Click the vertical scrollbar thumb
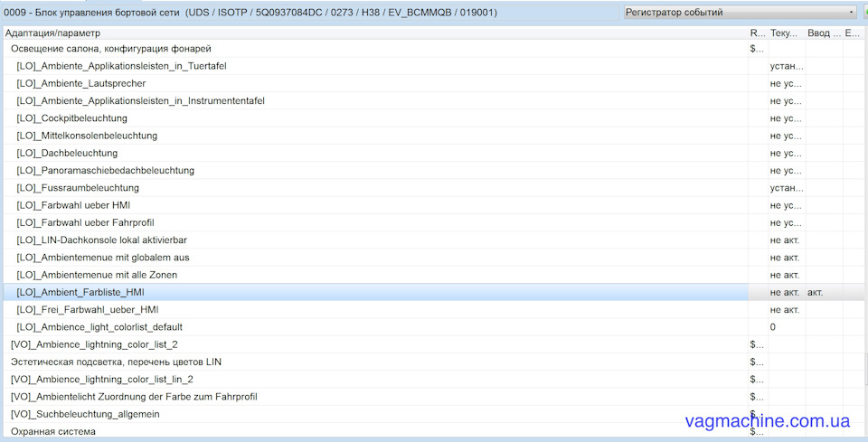Viewport: 868px width, 442px height. pyautogui.click(x=864, y=368)
